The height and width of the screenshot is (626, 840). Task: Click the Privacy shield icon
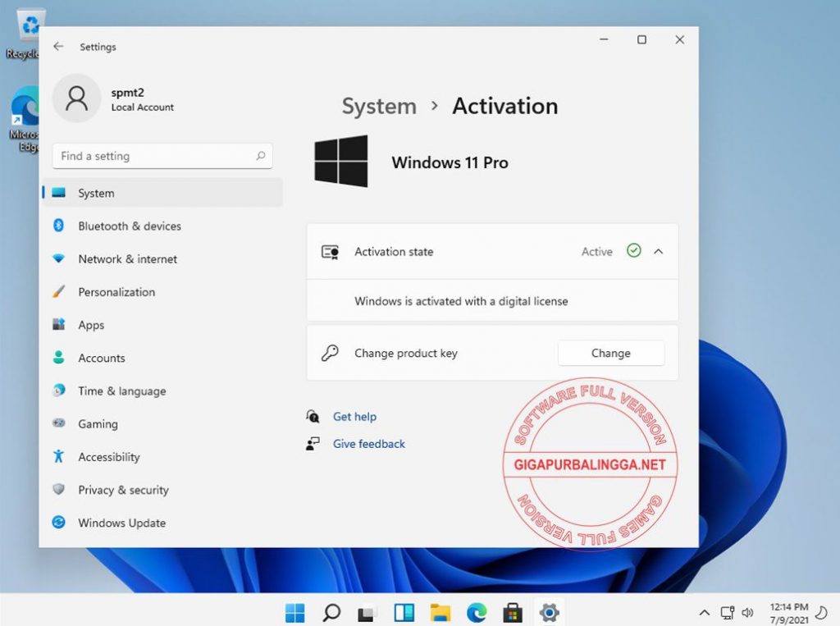pos(59,489)
